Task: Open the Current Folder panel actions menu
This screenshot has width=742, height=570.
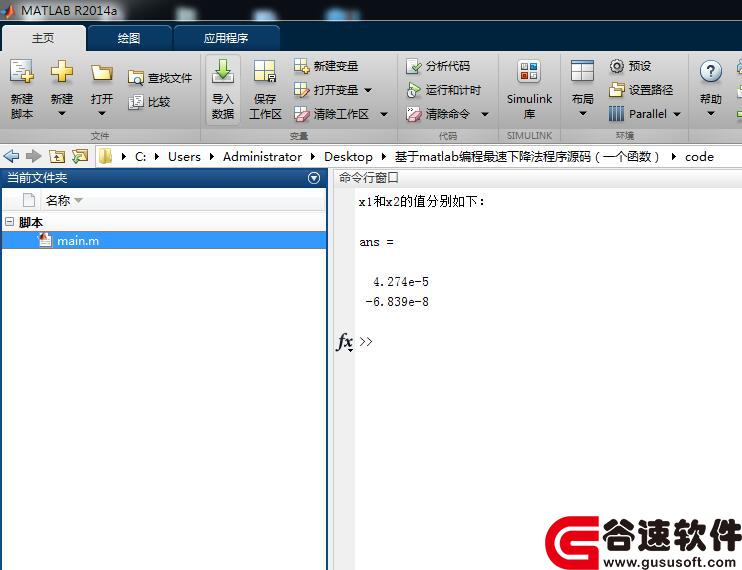Action: coord(314,178)
